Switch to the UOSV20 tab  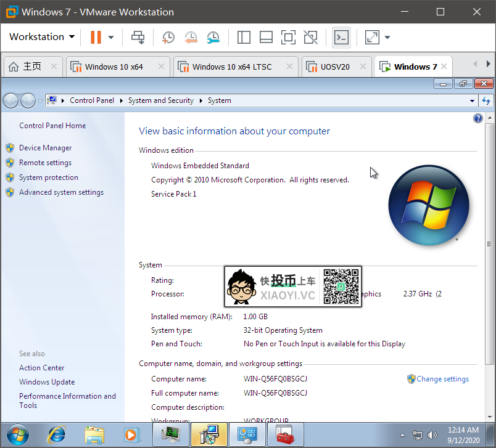click(335, 67)
